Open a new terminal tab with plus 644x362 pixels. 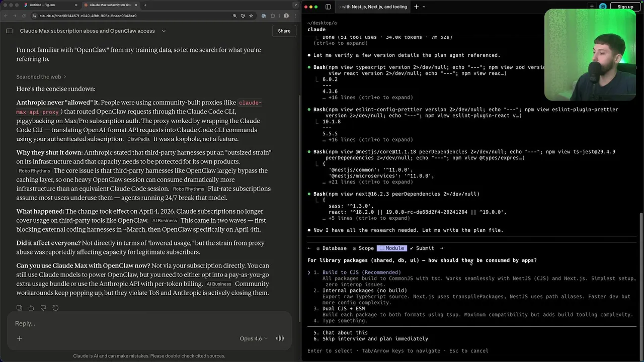pyautogui.click(x=416, y=7)
